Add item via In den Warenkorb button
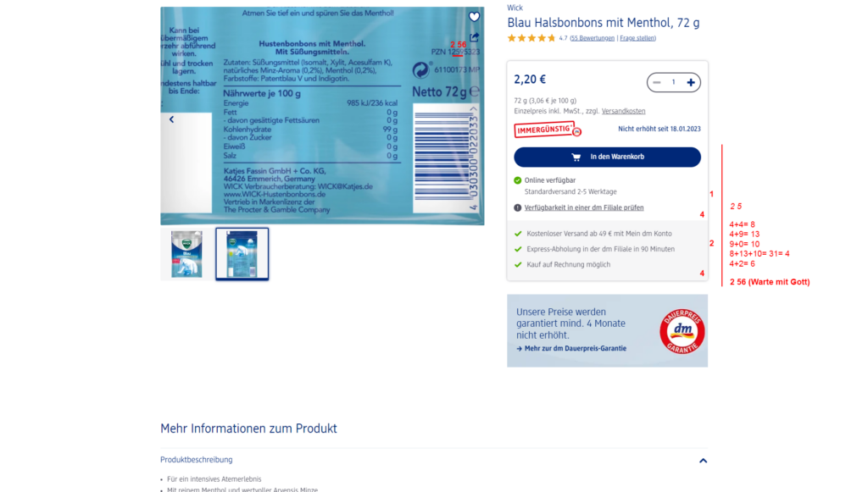 [x=607, y=157]
